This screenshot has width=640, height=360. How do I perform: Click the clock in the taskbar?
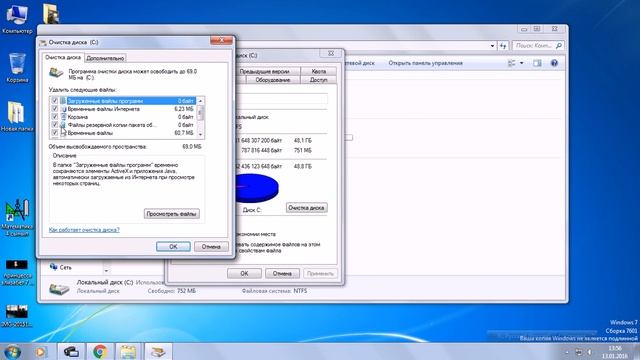tap(615, 352)
